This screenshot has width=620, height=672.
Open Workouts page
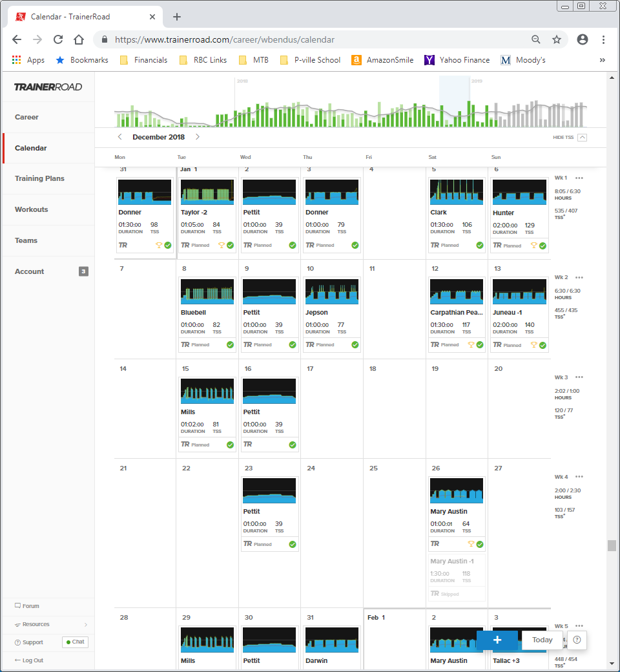tap(31, 209)
